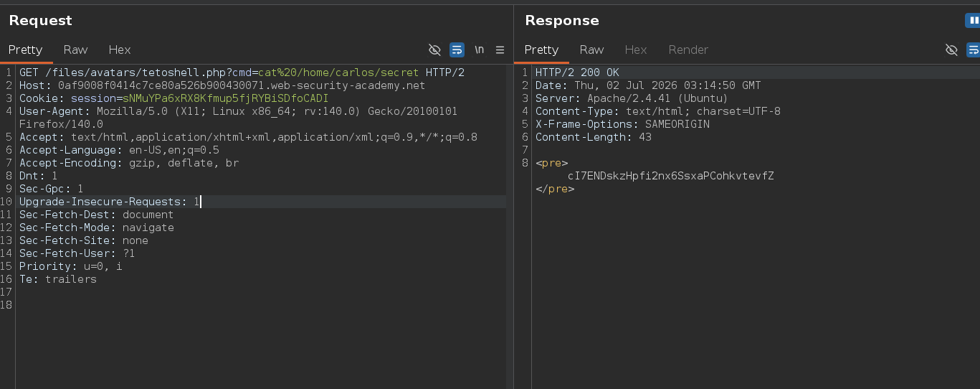Click the Sec-Gpc header line
The height and width of the screenshot is (389, 980).
point(52,189)
